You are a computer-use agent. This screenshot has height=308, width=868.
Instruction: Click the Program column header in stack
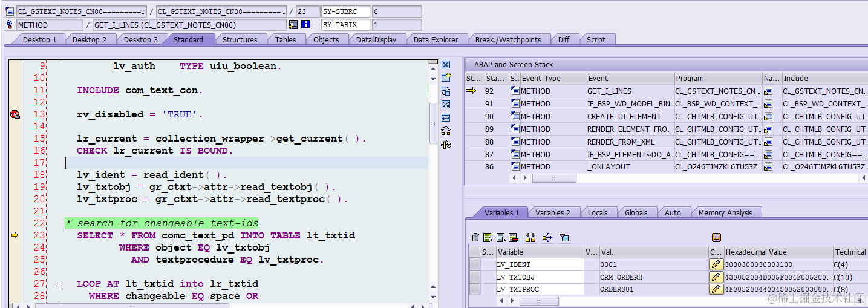point(719,79)
